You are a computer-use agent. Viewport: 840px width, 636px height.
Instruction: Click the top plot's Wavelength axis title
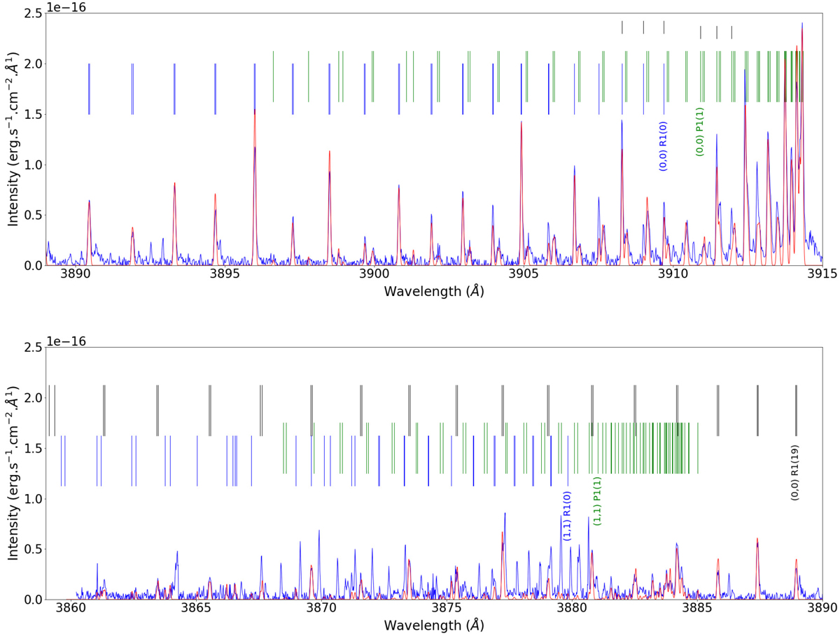click(x=433, y=291)
